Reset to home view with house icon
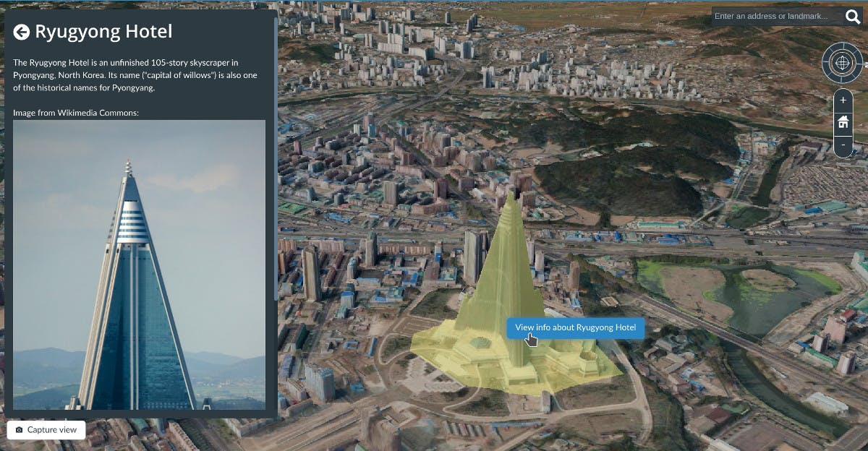 (x=843, y=123)
